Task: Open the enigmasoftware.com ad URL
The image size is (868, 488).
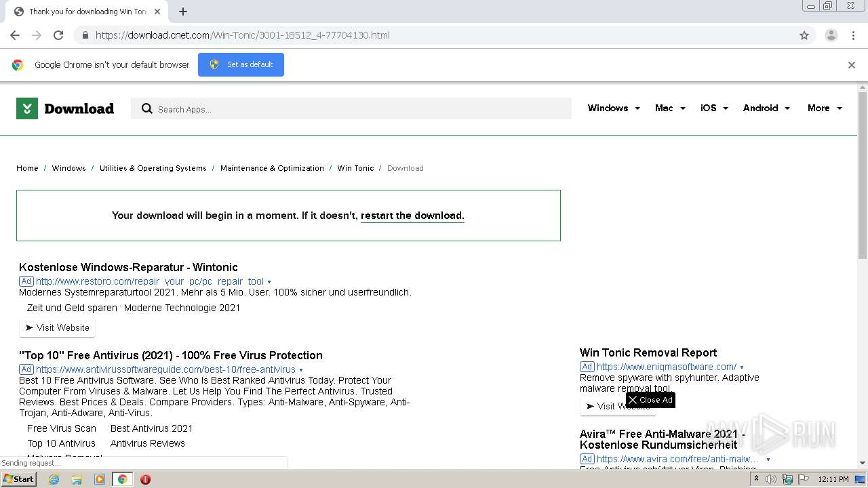Action: tap(667, 367)
